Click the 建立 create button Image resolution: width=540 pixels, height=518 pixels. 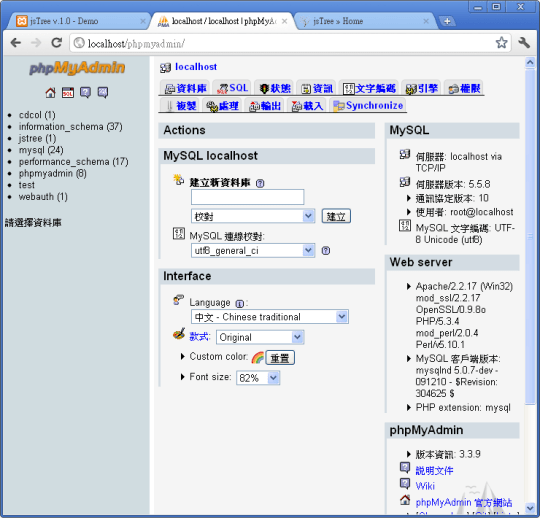336,216
